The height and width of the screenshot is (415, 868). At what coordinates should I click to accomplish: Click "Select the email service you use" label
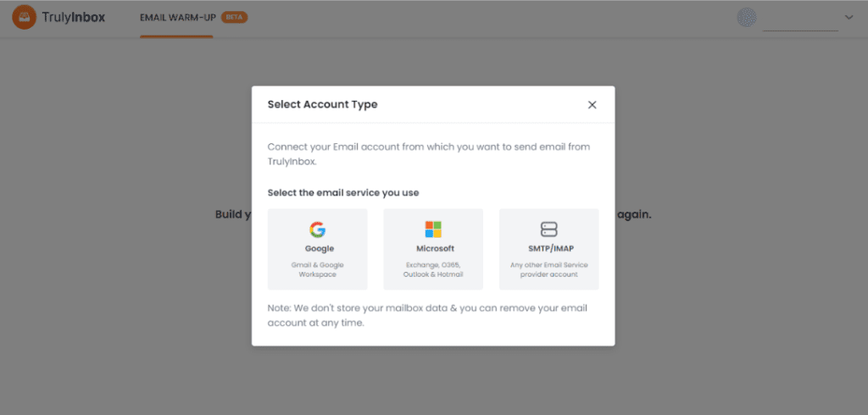coord(343,193)
